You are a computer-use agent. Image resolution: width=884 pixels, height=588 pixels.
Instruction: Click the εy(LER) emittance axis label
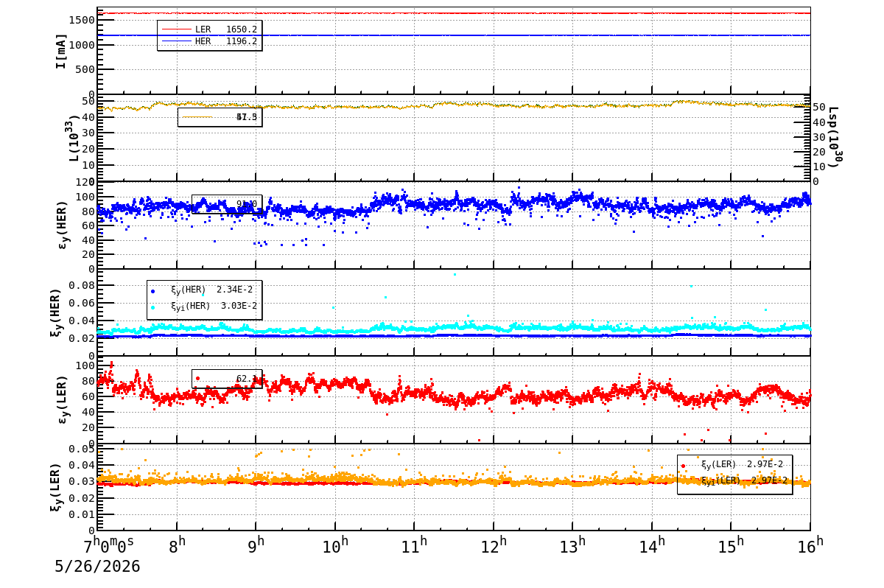(62, 399)
